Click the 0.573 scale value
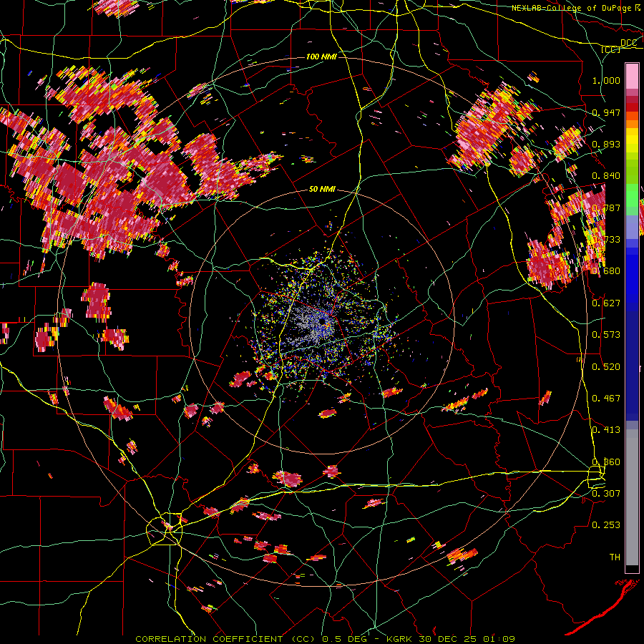The width and height of the screenshot is (644, 644). 606,335
